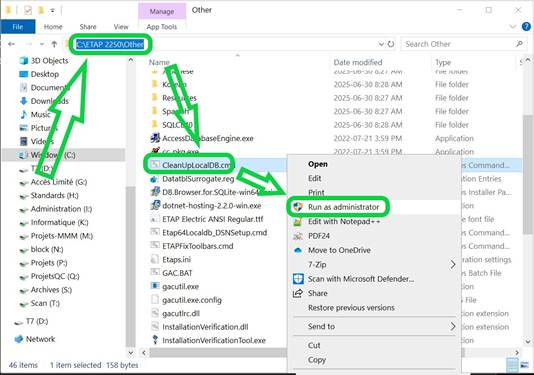
Task: Select Etap64Localdb_DSNSetup.cmd file
Action: (215, 233)
